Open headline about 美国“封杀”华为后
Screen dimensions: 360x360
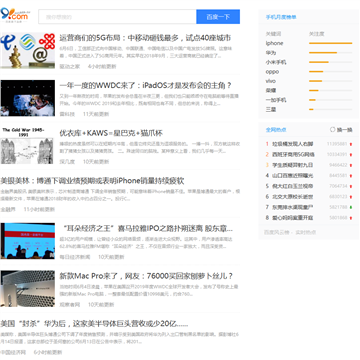pyautogui.click(x=94, y=324)
